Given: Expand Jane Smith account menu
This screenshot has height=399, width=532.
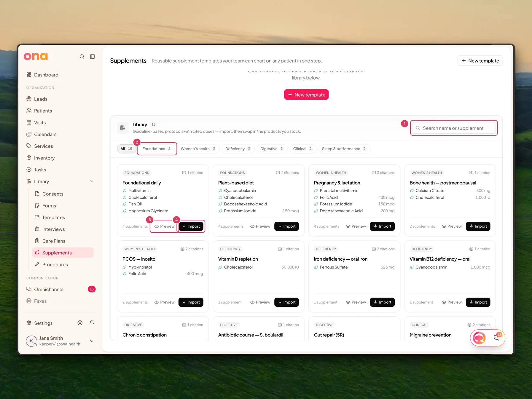Looking at the screenshot, I should (92, 341).
